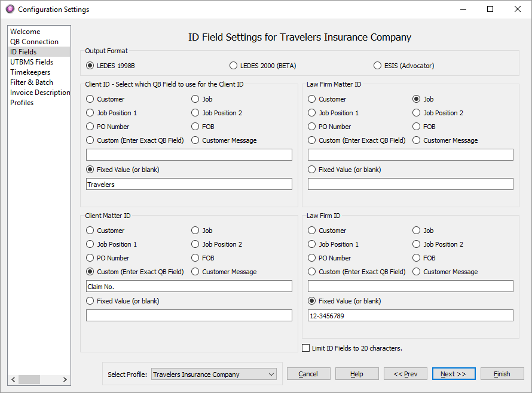The height and width of the screenshot is (393, 532).
Task: Advance with Next >> button
Action: click(454, 374)
